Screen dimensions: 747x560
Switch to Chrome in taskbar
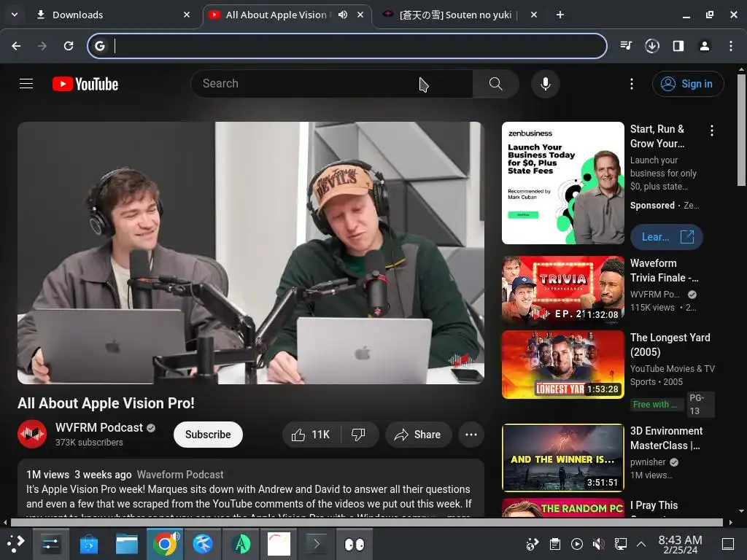pyautogui.click(x=165, y=544)
